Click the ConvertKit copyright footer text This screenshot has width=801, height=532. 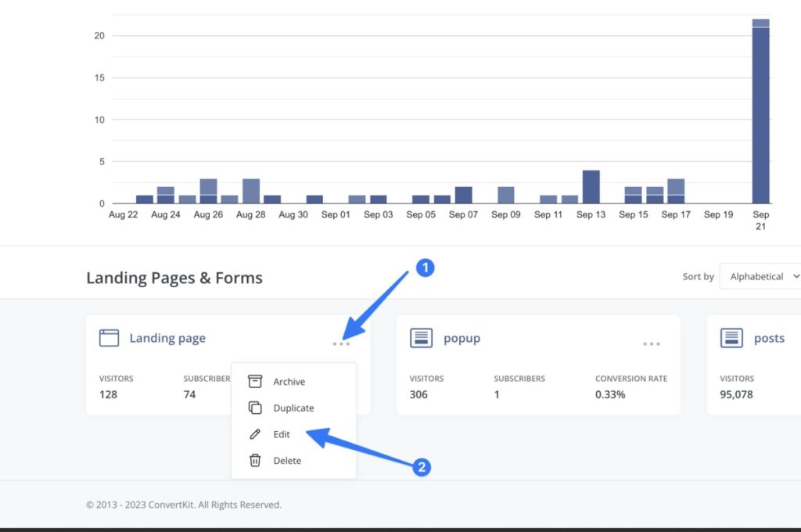pyautogui.click(x=184, y=505)
